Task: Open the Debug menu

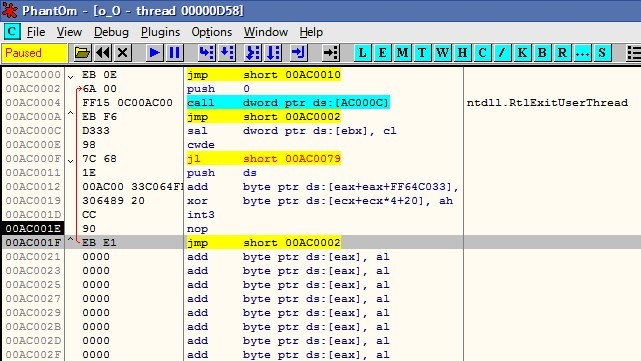Action: pyautogui.click(x=111, y=32)
